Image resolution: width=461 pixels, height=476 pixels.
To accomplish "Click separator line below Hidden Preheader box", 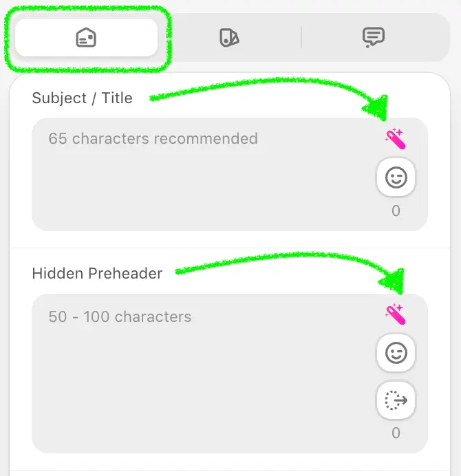I will (230, 470).
